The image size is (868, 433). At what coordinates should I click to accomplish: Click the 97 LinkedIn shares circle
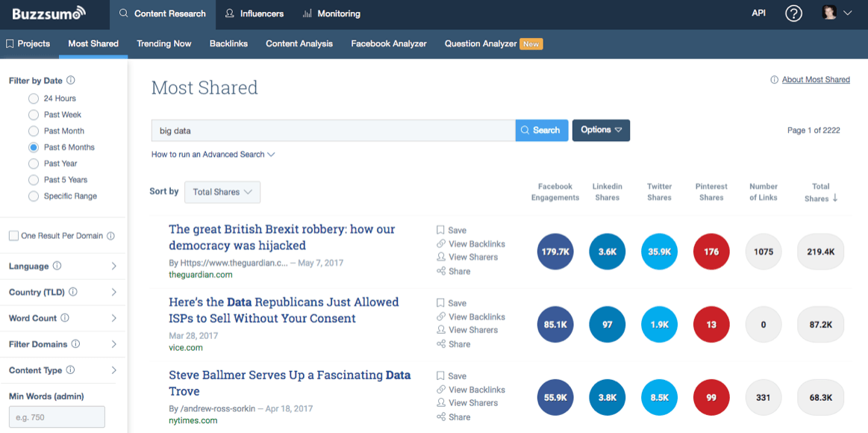pyautogui.click(x=608, y=325)
